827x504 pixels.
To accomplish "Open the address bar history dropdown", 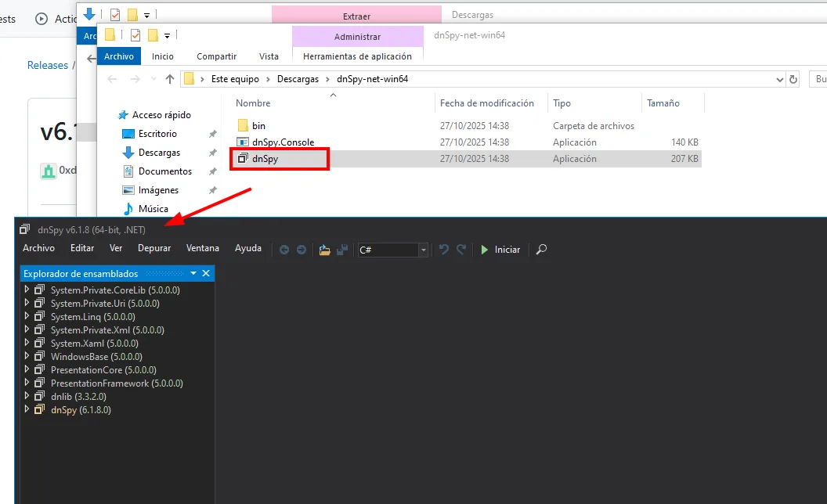I will [x=779, y=80].
